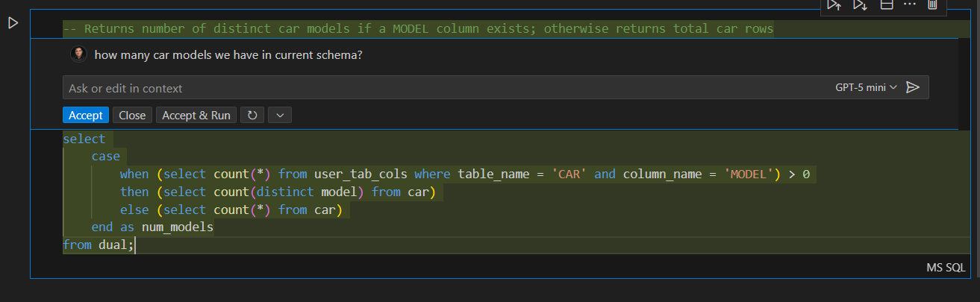
Task: Accept the suggested SQL changes
Action: [85, 116]
